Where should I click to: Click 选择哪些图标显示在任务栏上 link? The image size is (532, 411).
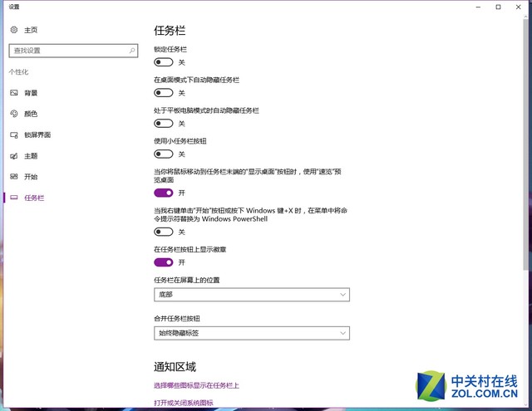point(196,385)
